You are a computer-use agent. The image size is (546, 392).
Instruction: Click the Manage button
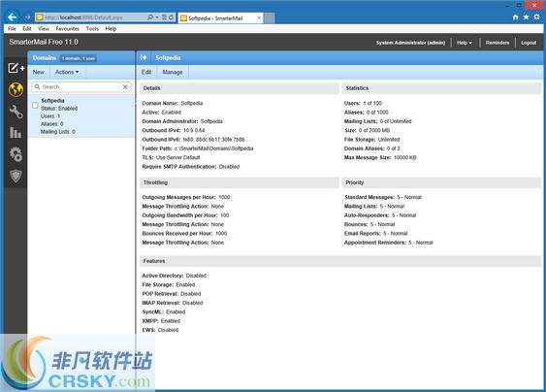pos(173,72)
